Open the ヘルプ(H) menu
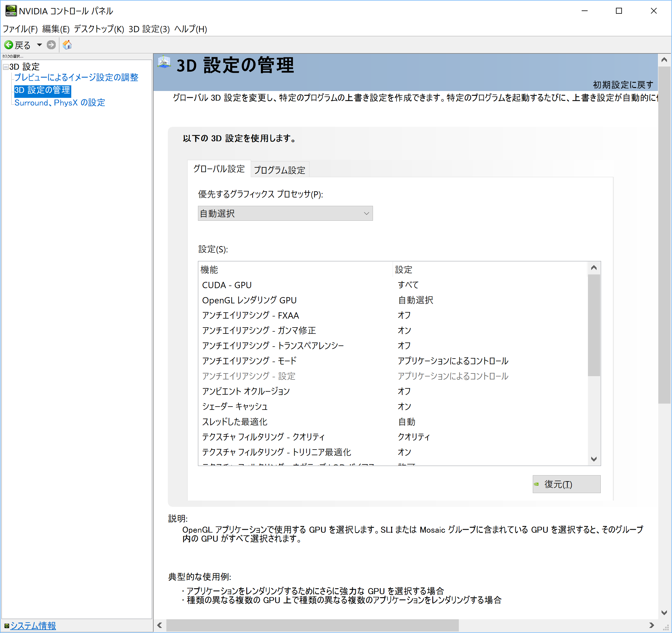Screen dimensions: 672x633 coord(191,29)
